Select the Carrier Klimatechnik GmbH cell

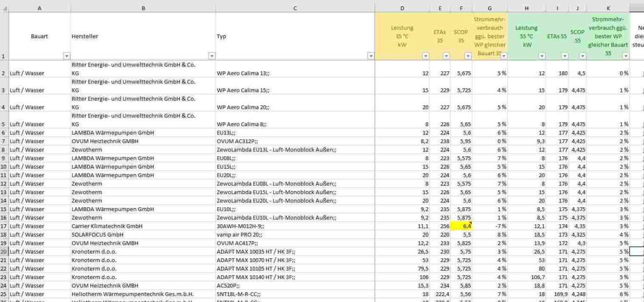coord(143,226)
